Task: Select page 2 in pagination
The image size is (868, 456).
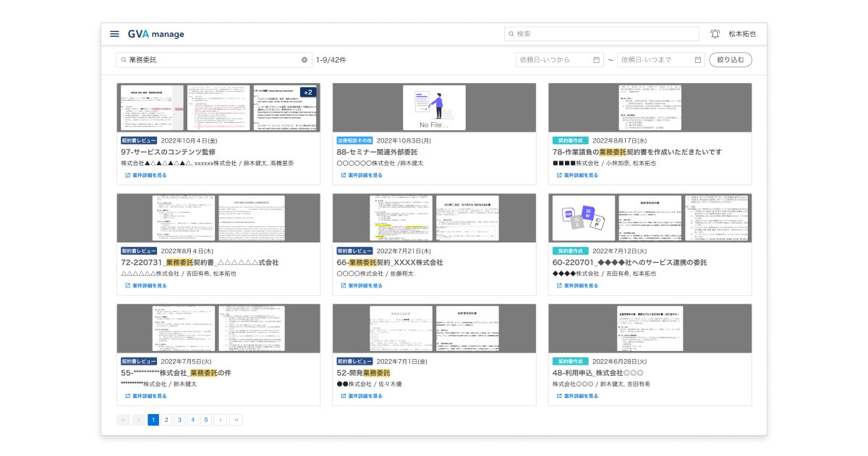Action: pyautogui.click(x=166, y=420)
